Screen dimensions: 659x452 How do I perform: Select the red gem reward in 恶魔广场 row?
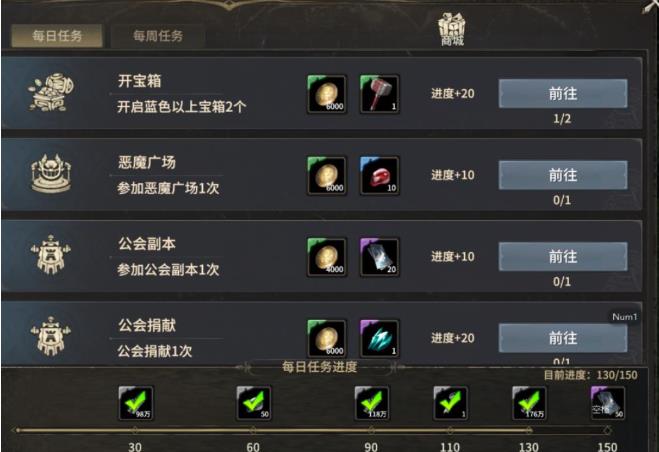coord(380,176)
